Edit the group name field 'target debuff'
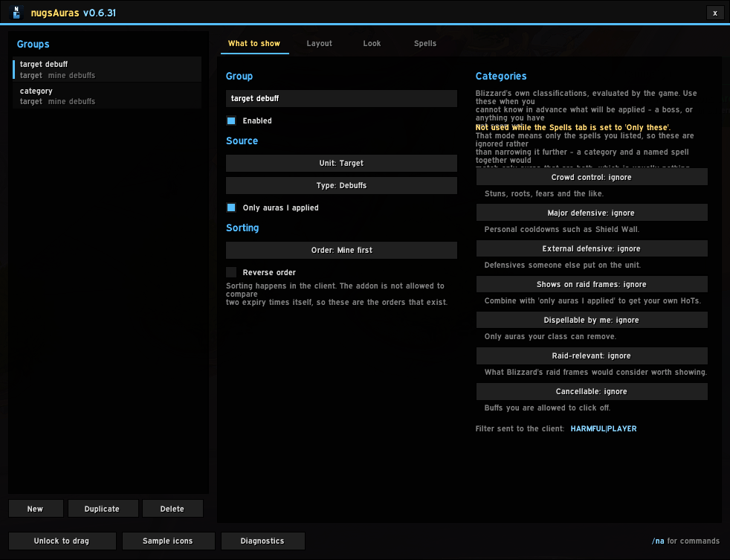The image size is (730, 560). click(341, 98)
